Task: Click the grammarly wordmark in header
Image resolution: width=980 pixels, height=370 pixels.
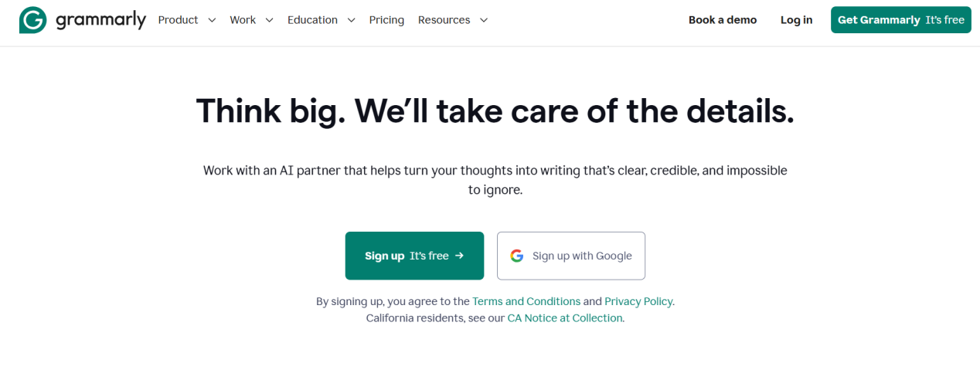Action: click(x=100, y=20)
